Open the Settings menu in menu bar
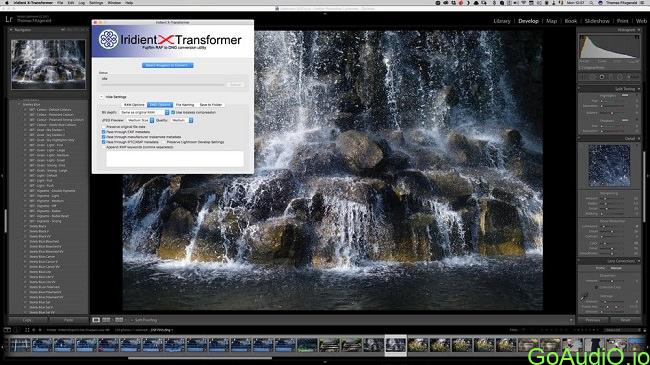650x365 pixels. (96, 2)
